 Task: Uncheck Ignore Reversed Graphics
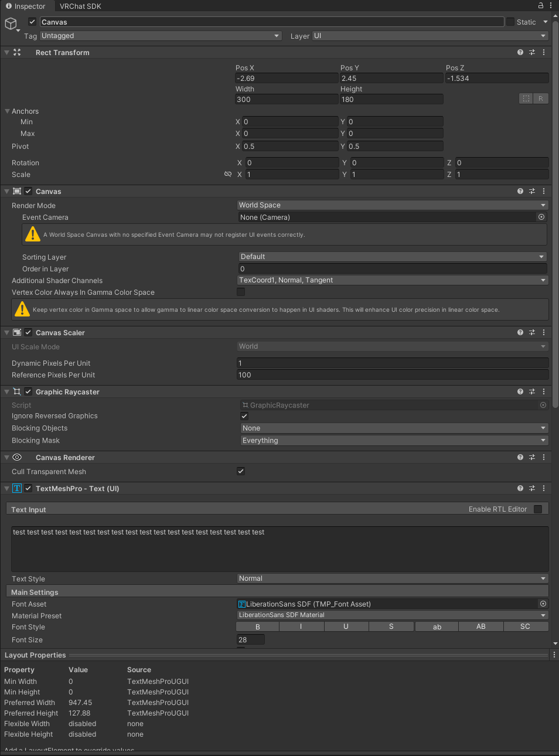[244, 416]
